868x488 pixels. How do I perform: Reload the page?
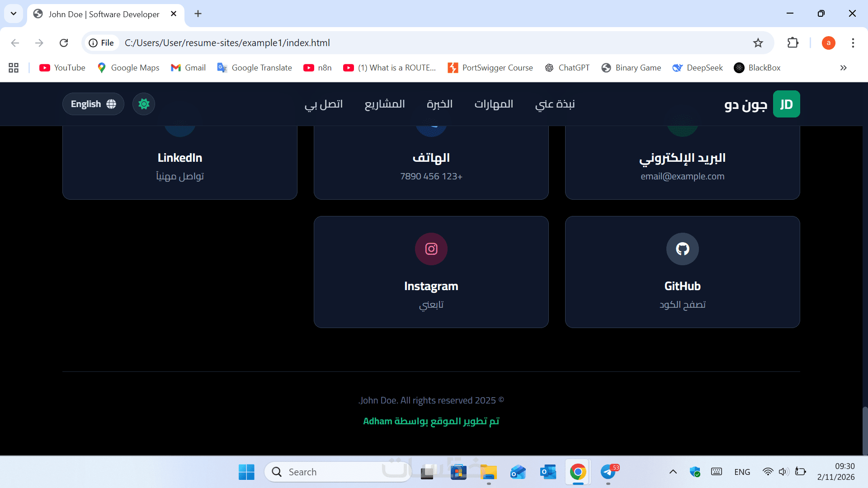[64, 43]
